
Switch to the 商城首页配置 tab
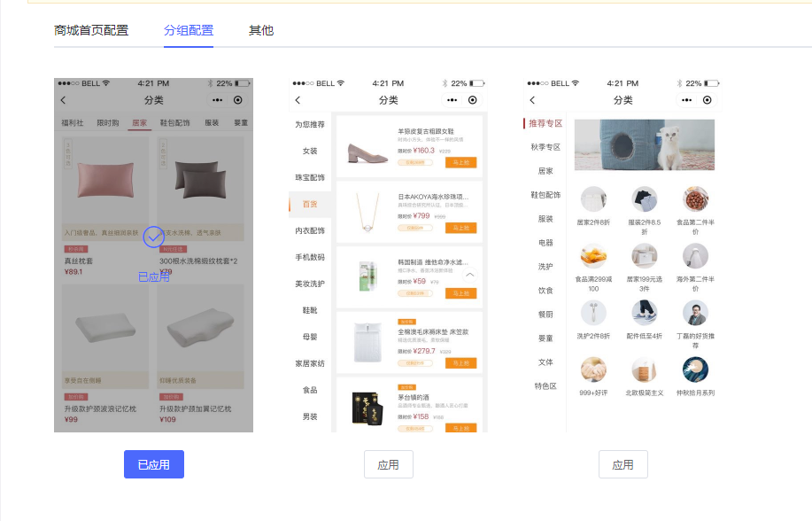click(91, 31)
